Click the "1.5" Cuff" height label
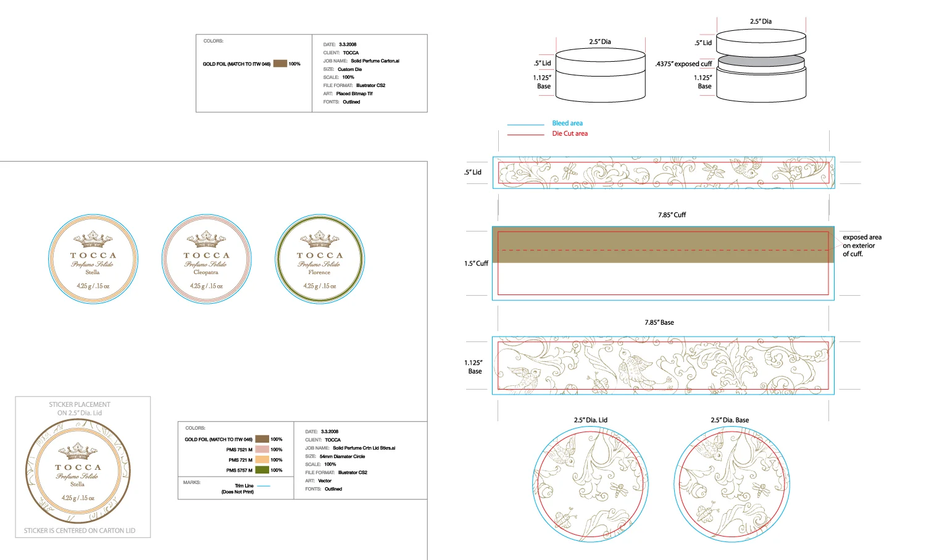The width and height of the screenshot is (926, 560). (476, 263)
